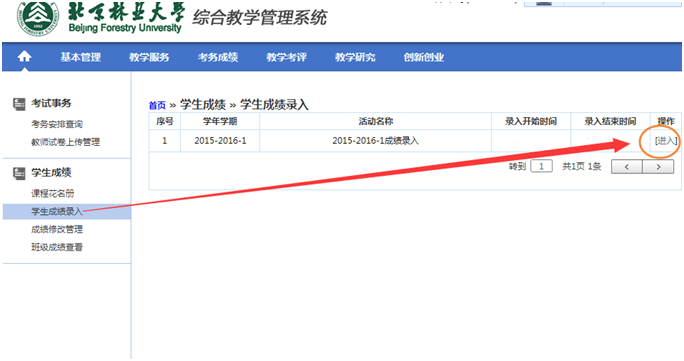This screenshot has width=684, height=361.
Task: Go to previous page arrow button
Action: (x=626, y=167)
